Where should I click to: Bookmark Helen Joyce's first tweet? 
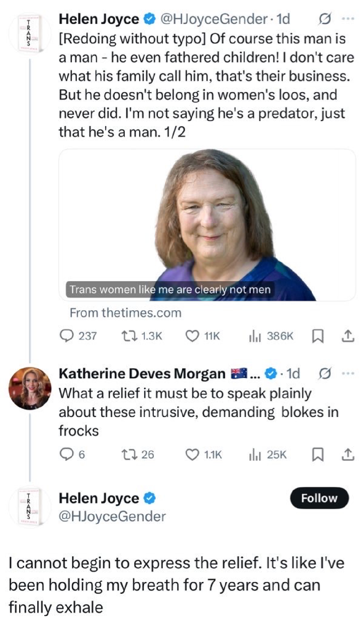(317, 336)
